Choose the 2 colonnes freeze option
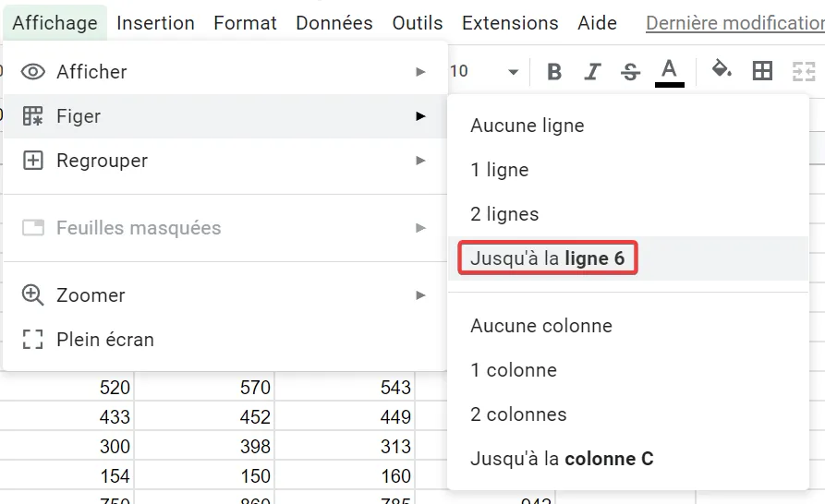 click(x=628, y=414)
